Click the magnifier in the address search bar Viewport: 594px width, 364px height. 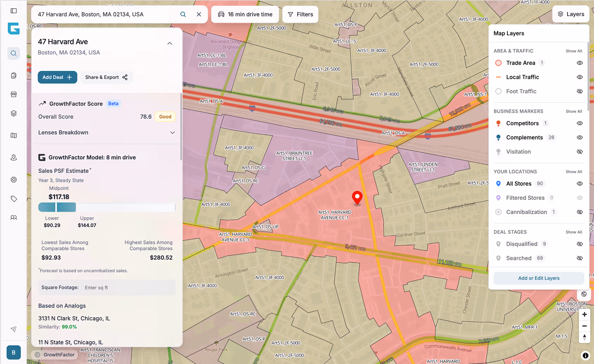183,14
